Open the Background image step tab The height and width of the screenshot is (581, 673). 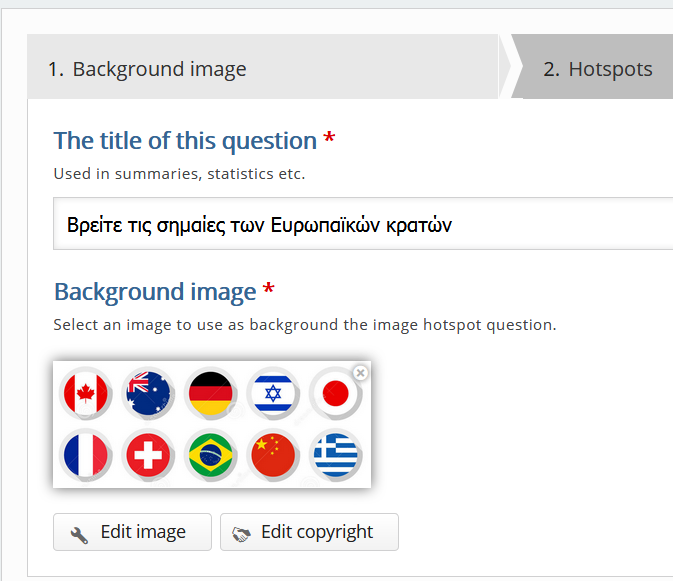(x=263, y=67)
